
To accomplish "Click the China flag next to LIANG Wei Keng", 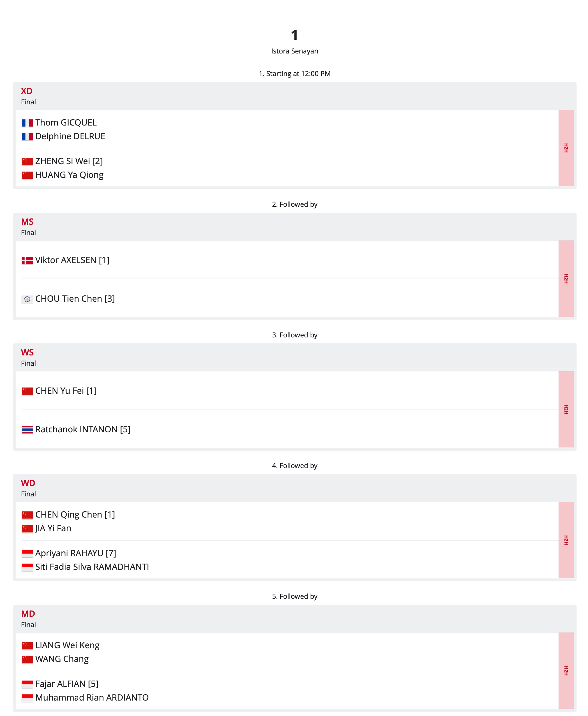I will point(27,645).
